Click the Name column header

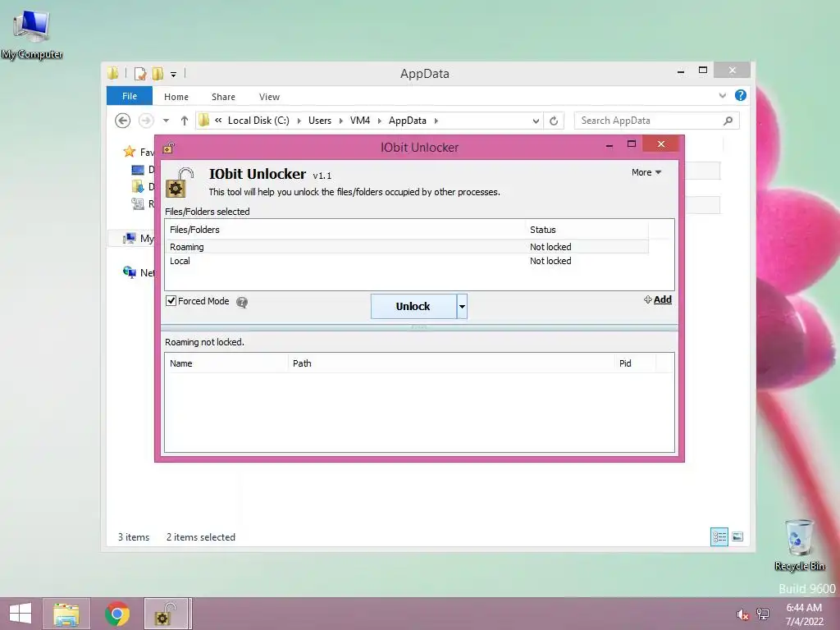coord(226,363)
